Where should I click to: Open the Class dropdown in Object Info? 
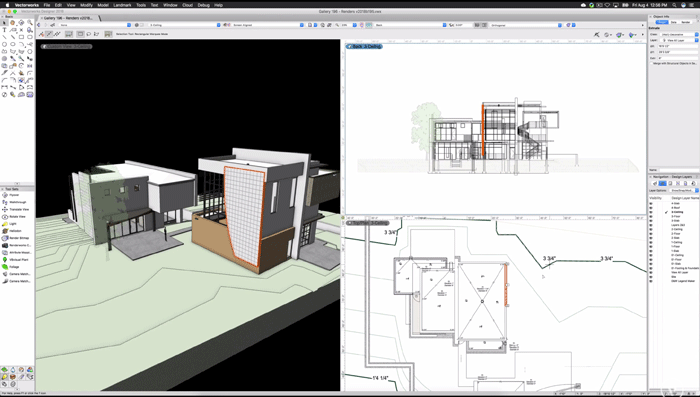click(678, 34)
